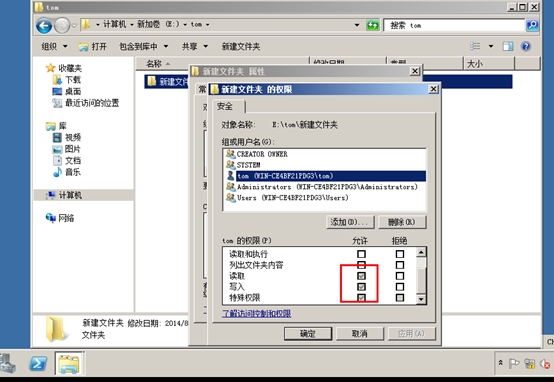Open the Pictures library
Screen dimensions: 554x382
tap(66, 149)
